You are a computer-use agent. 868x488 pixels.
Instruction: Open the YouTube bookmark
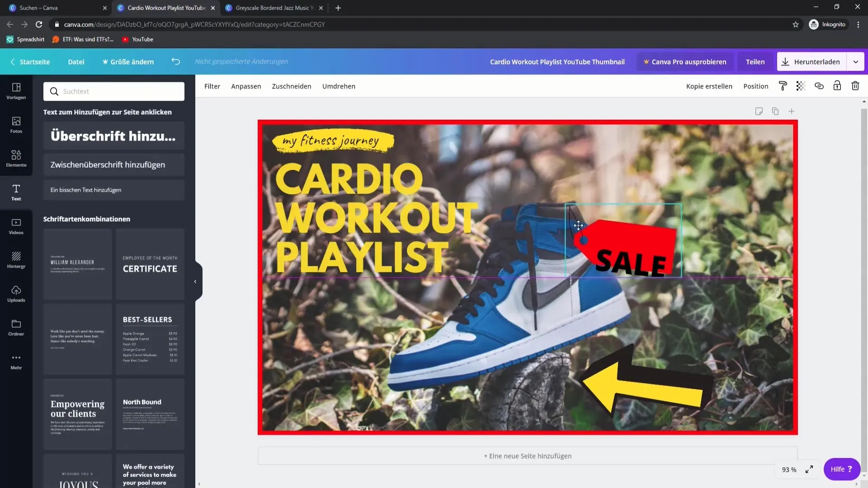138,39
